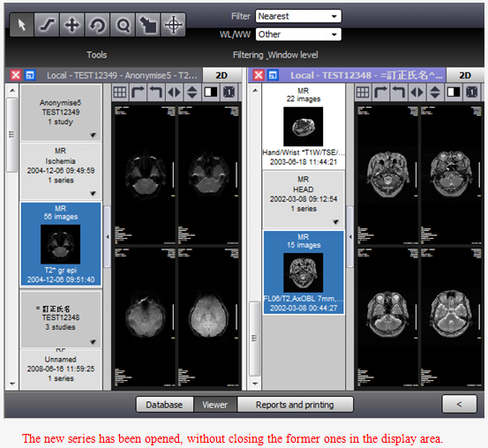
Task: Open the Filter dropdown showing Nearest
Action: 298,16
